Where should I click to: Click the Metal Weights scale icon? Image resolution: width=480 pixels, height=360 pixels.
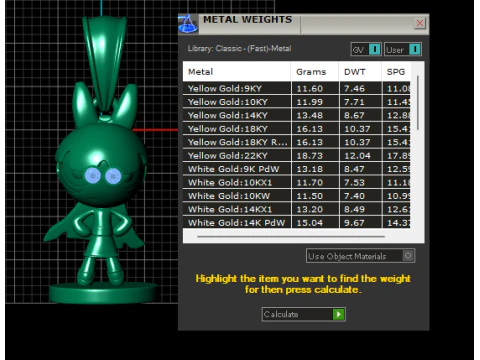click(x=188, y=24)
